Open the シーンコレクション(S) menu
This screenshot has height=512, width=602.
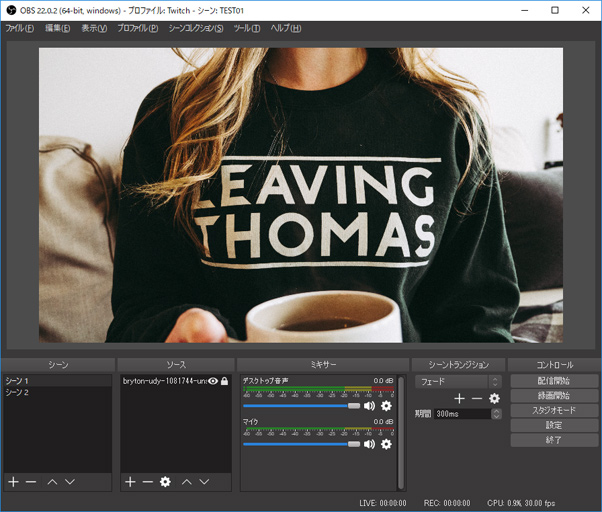pyautogui.click(x=196, y=28)
